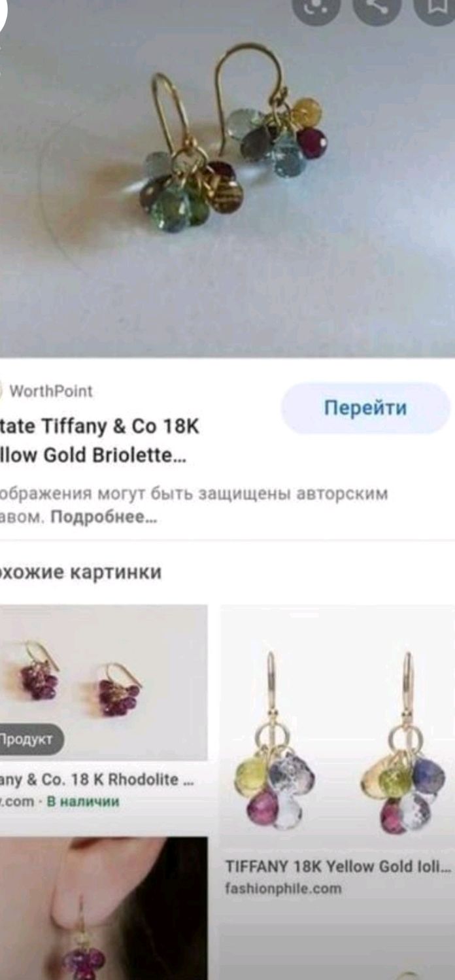Tap the Похожие картинки section heading

[x=80, y=572]
